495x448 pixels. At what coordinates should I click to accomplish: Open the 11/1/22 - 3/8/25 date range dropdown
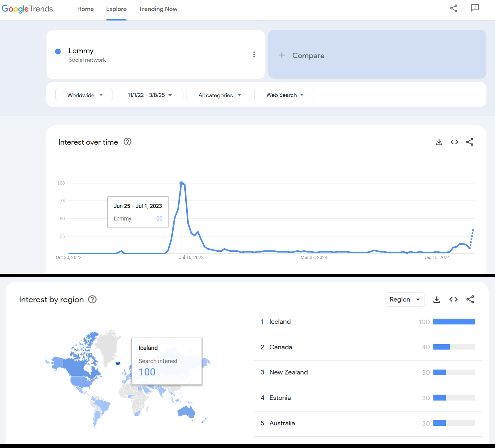[150, 95]
